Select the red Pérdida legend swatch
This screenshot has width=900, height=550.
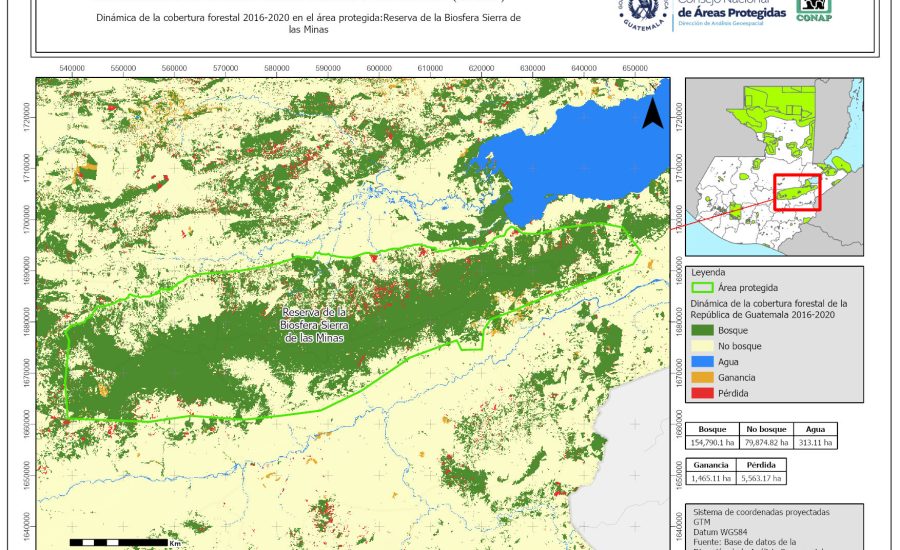click(702, 393)
